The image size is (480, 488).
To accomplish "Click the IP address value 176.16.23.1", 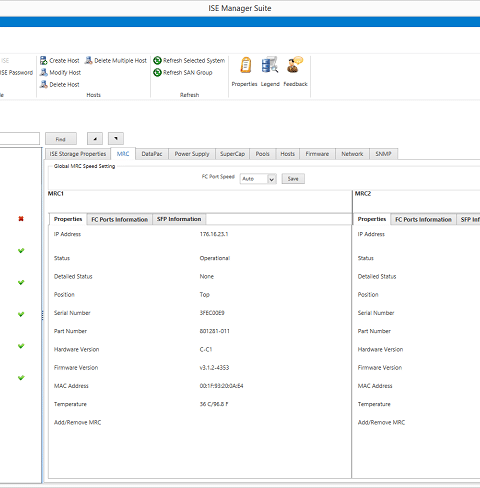I will [214, 234].
